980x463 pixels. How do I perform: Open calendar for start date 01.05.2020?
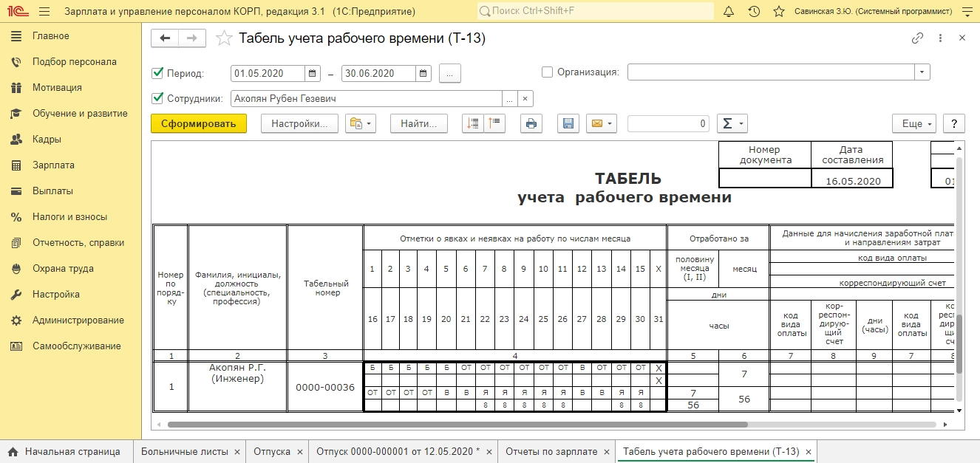pos(313,73)
